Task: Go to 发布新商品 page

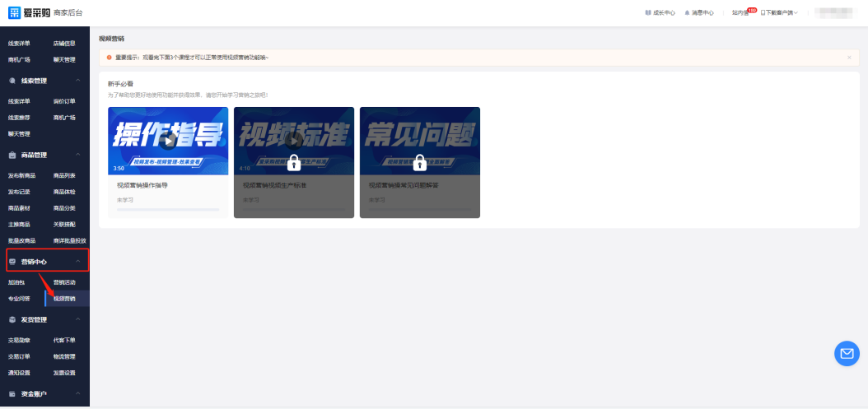Action: tap(22, 175)
